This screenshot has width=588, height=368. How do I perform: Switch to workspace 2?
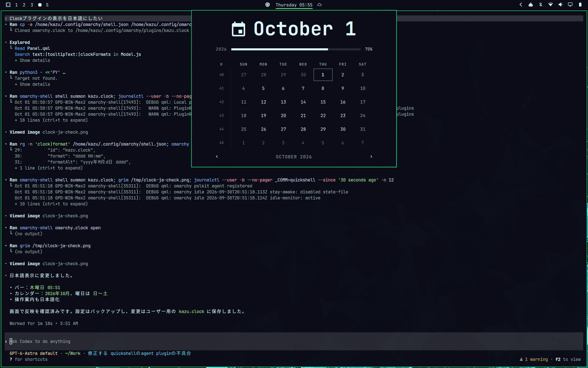[24, 5]
